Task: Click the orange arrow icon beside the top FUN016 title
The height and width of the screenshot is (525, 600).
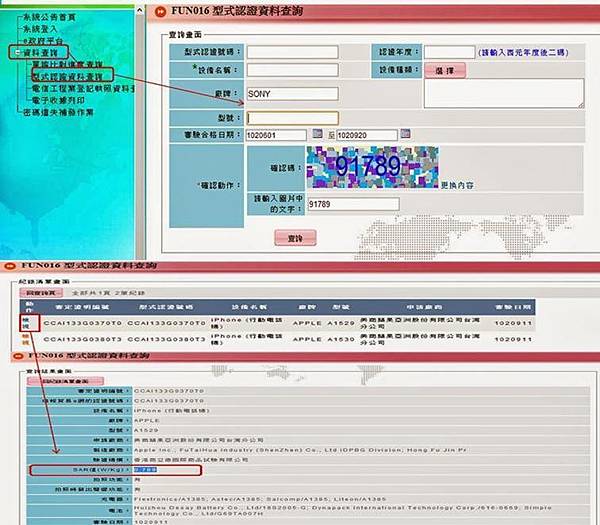Action: tap(160, 11)
